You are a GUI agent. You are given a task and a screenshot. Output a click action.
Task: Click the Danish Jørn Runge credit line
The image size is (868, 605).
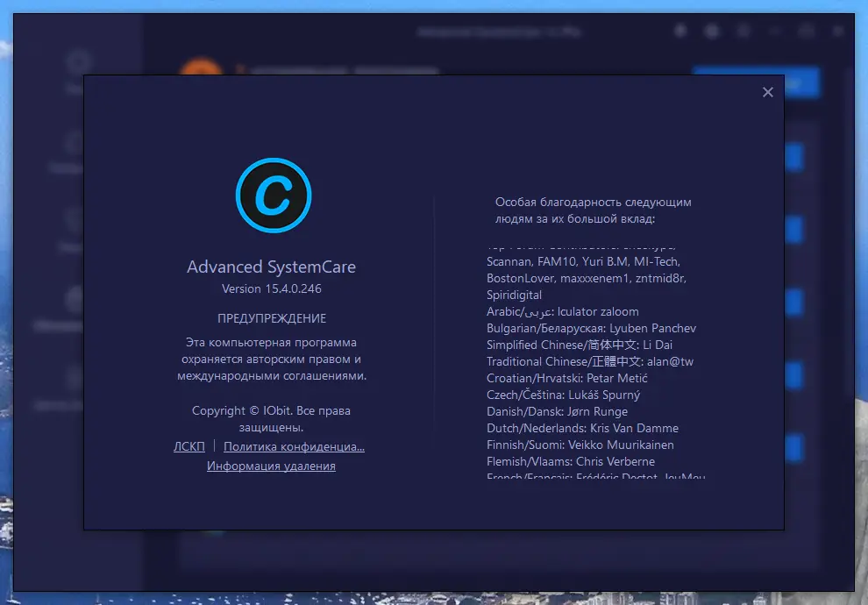pos(557,411)
